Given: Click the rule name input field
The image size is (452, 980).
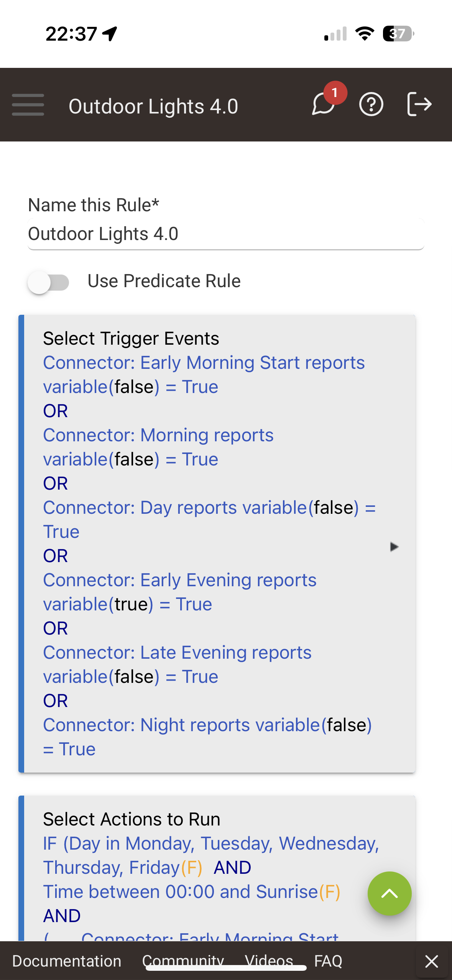Looking at the screenshot, I should click(x=226, y=234).
